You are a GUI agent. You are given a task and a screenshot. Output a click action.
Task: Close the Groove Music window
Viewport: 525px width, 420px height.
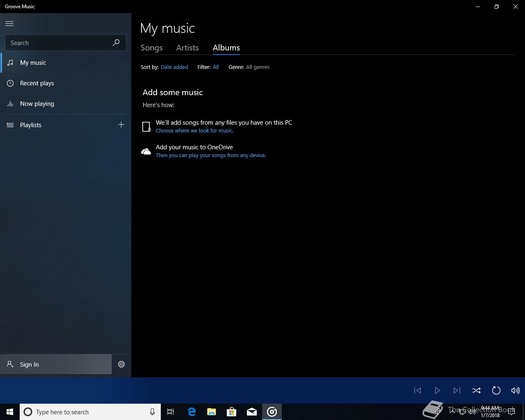516,7
